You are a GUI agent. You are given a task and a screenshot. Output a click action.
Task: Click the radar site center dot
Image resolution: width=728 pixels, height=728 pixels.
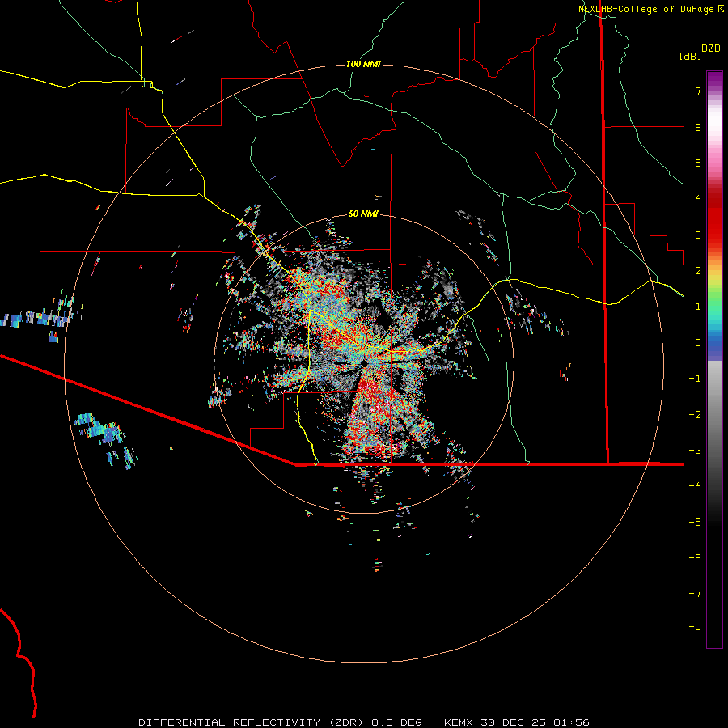(x=365, y=363)
